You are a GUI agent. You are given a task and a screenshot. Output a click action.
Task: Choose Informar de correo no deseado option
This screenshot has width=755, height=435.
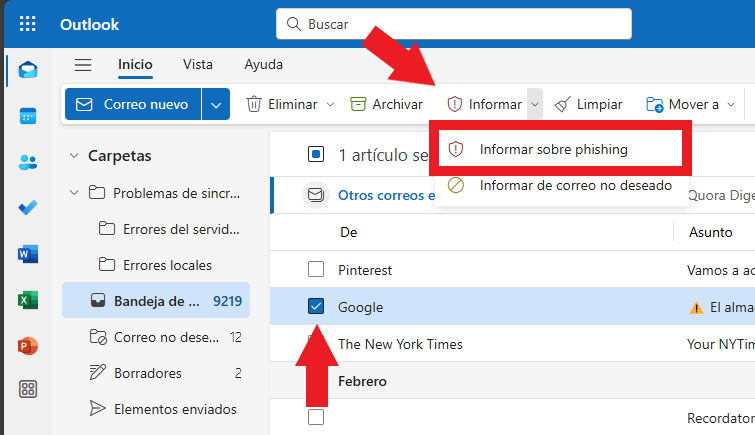pos(560,185)
